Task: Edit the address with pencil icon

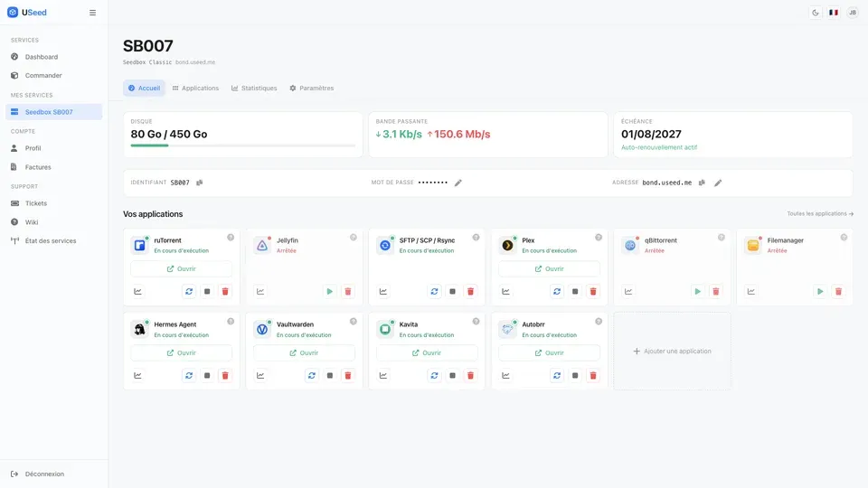Action: click(x=718, y=183)
